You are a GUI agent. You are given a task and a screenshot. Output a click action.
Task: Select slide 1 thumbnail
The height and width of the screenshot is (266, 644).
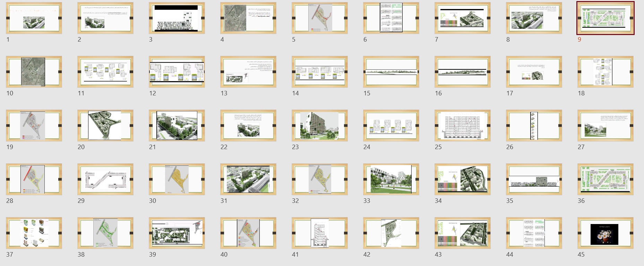[x=34, y=18]
